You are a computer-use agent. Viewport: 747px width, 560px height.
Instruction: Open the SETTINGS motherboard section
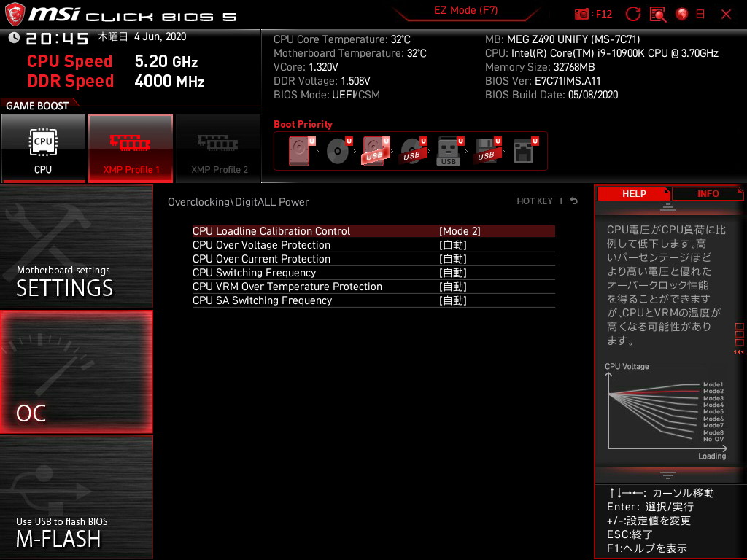pos(76,246)
